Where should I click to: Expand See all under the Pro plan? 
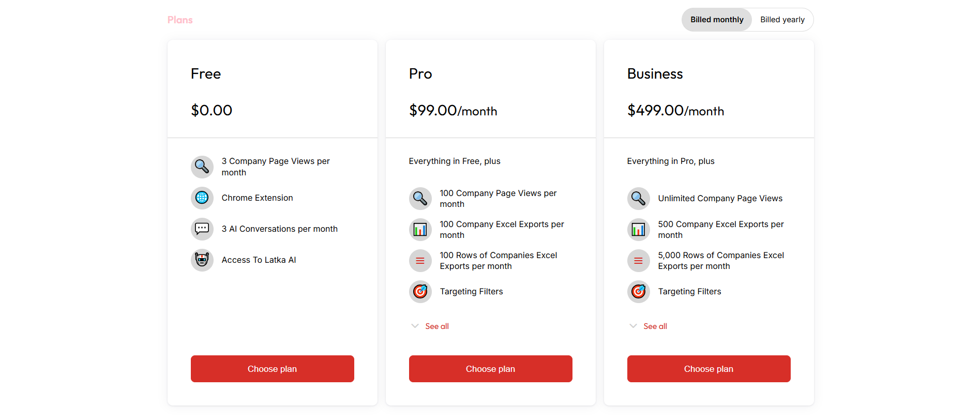437,326
